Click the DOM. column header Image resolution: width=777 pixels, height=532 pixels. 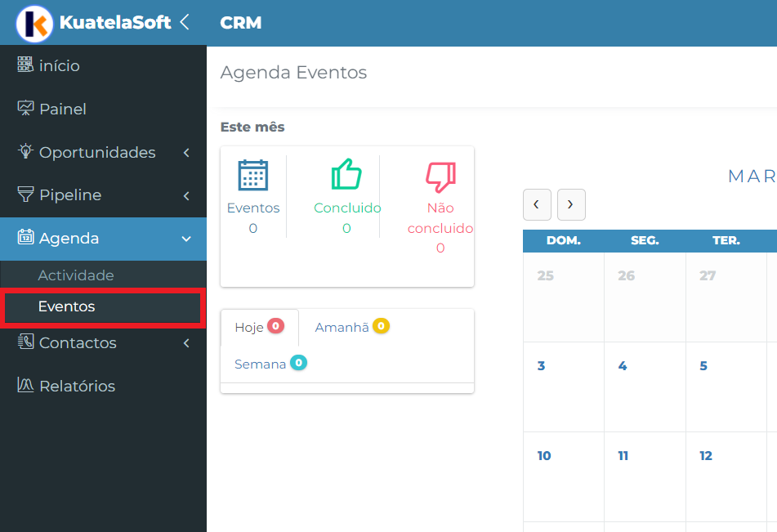[564, 240]
